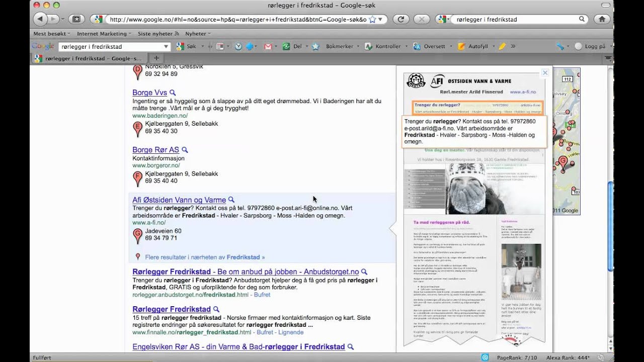Preview Engelsviken Rør AS with magnifier icon
The width and height of the screenshot is (644, 362).
pyautogui.click(x=351, y=347)
